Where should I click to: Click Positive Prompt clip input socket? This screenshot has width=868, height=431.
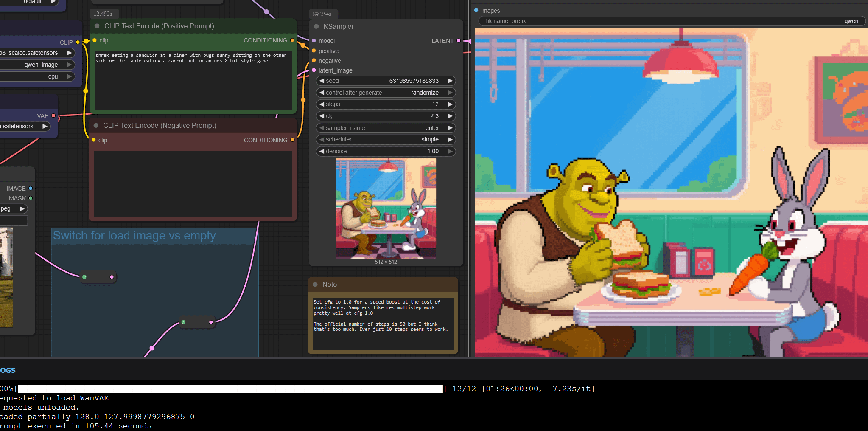(95, 40)
